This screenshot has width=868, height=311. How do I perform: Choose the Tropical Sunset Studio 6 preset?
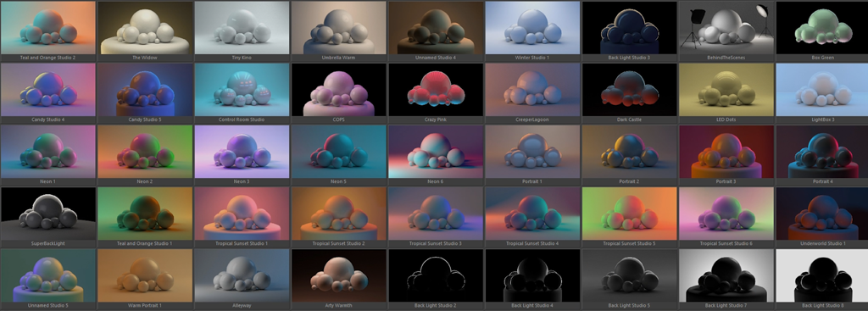pos(726,214)
